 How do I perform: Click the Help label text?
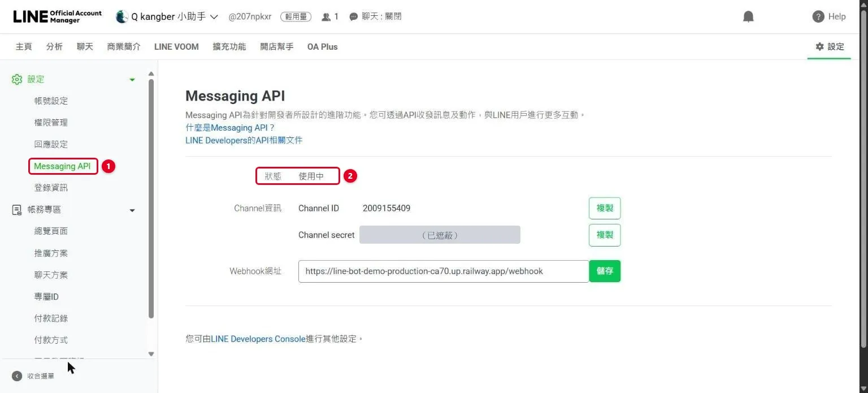coord(837,17)
